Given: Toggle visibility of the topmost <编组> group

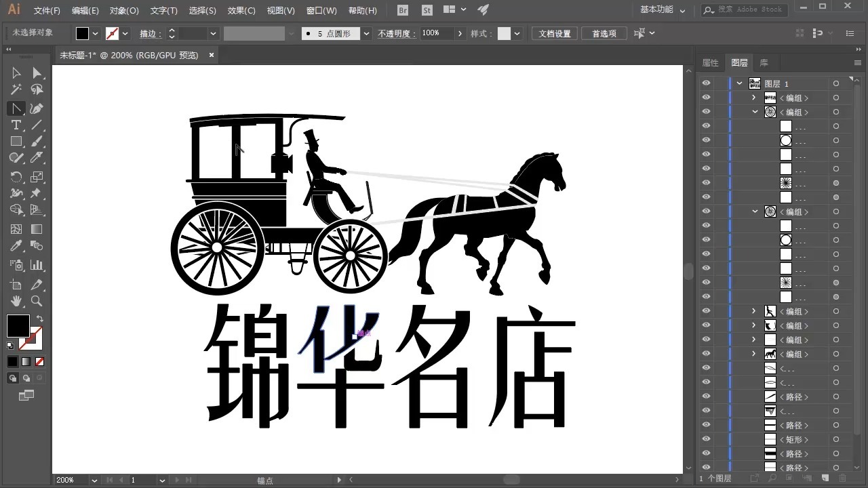Looking at the screenshot, I should tap(706, 98).
